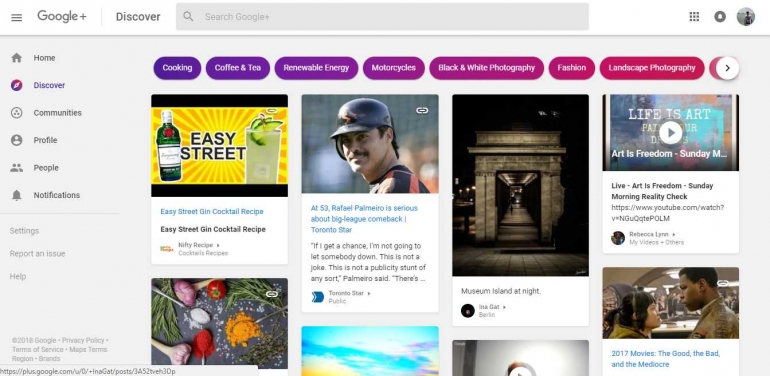
Task: Click link icon on Palmeiro photo
Action: pyautogui.click(x=422, y=111)
